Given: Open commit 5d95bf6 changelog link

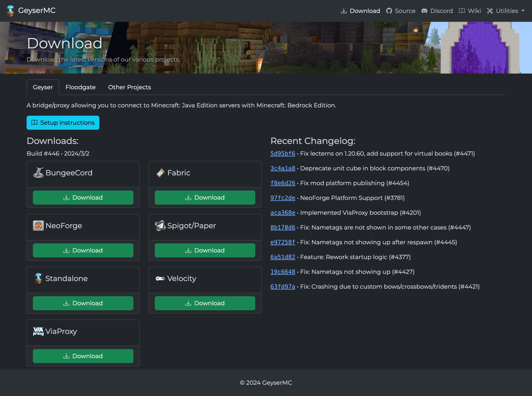Looking at the screenshot, I should coord(283,154).
